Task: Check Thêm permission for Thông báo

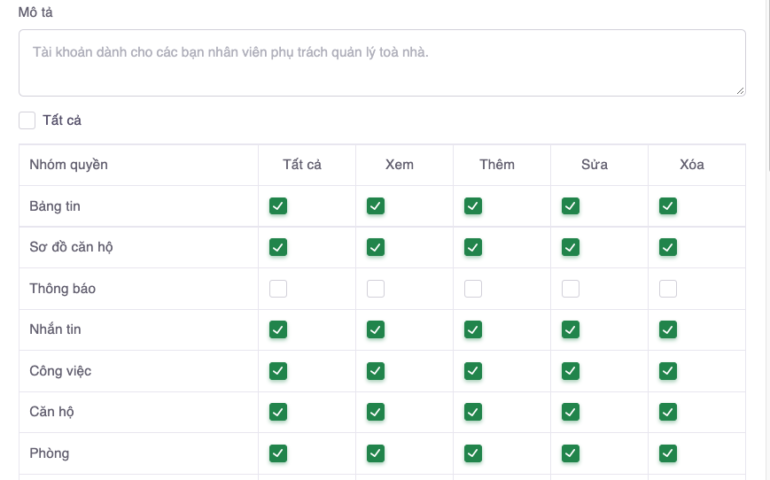Action: pyautogui.click(x=473, y=289)
